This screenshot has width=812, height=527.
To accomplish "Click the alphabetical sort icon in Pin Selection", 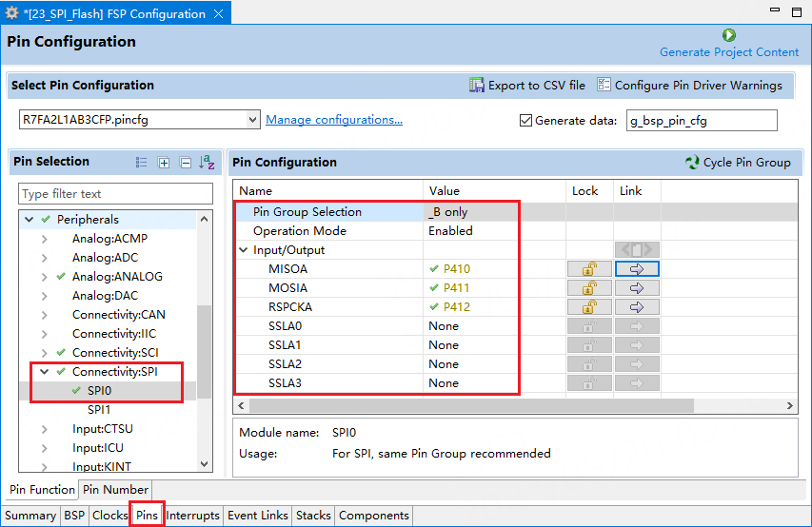I will click(207, 163).
